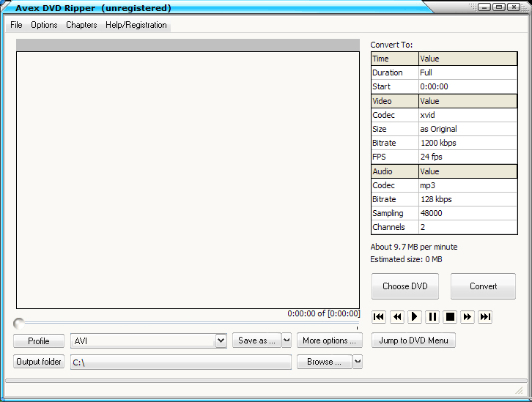Click the video seek slider handle

(19, 323)
